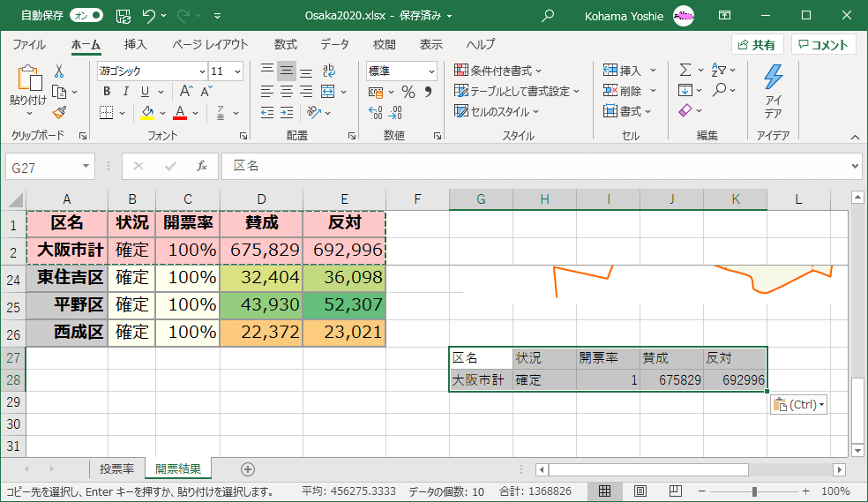Open the データ ribbon tab
868x502 pixels.
click(x=334, y=45)
